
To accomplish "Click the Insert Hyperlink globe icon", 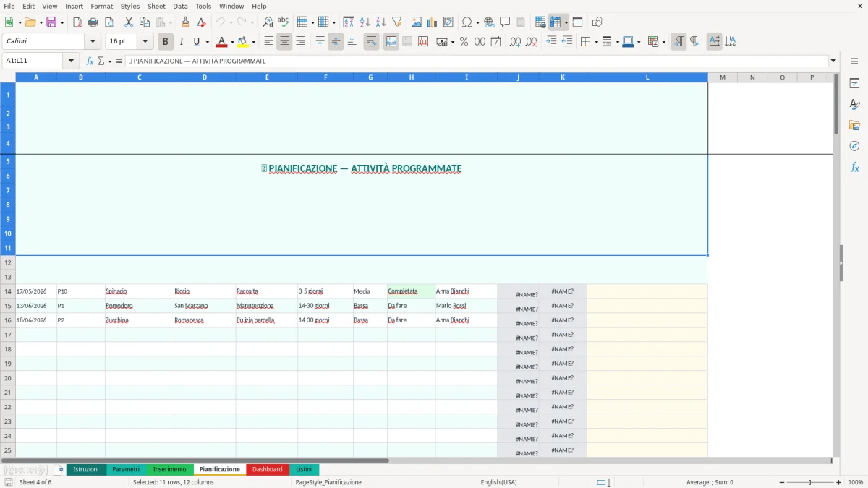I will point(489,22).
